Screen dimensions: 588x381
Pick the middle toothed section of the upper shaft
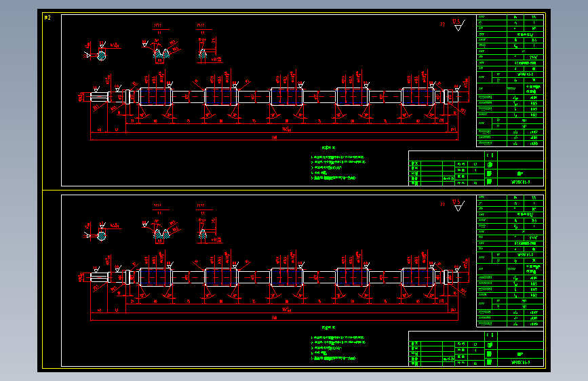click(286, 97)
